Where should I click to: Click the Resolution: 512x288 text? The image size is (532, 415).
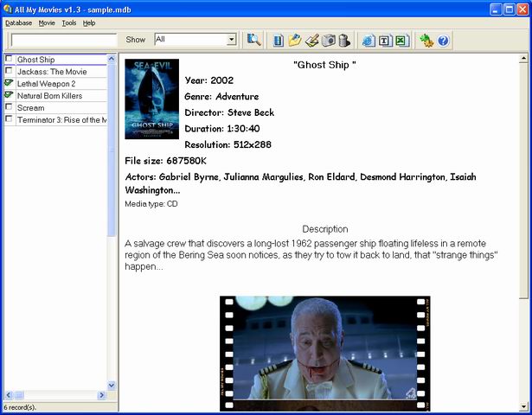(x=228, y=144)
